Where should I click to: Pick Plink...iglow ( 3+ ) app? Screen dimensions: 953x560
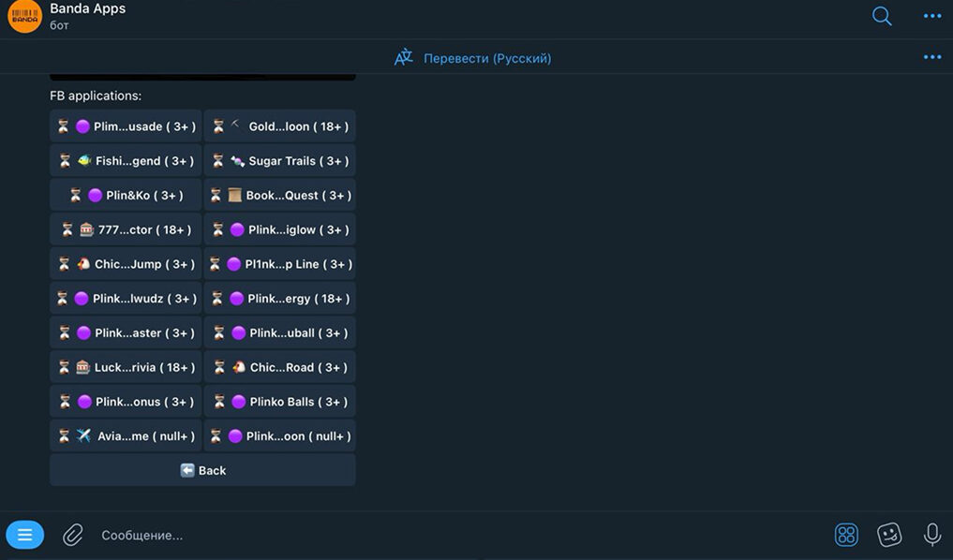pyautogui.click(x=279, y=229)
